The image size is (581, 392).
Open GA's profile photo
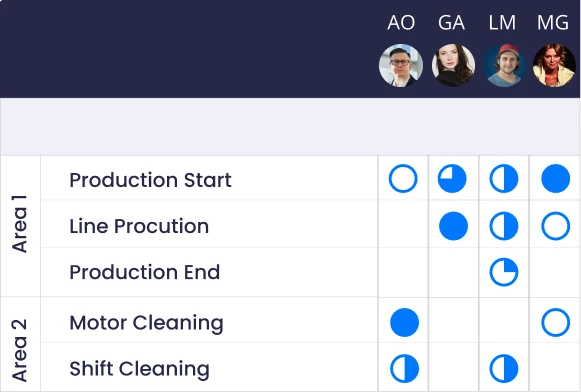click(454, 66)
